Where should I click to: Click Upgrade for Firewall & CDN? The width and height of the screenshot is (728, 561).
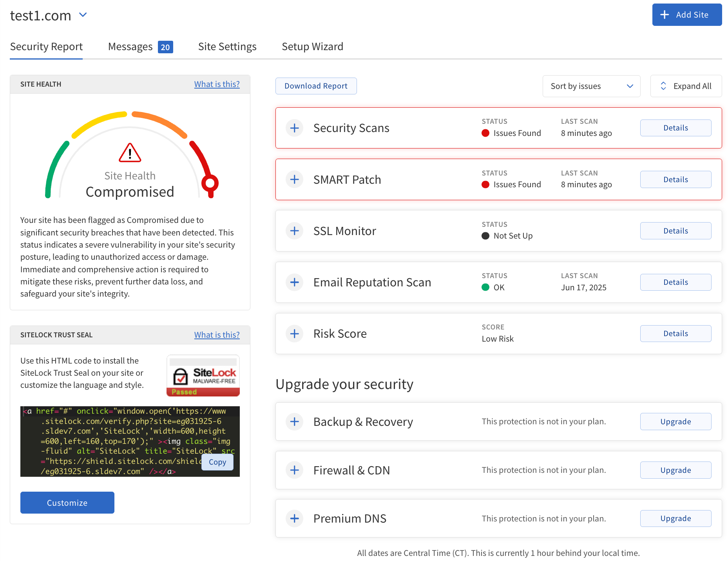click(x=675, y=470)
